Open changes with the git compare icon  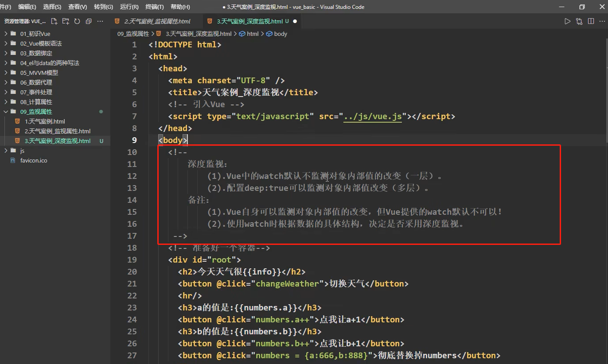click(579, 21)
